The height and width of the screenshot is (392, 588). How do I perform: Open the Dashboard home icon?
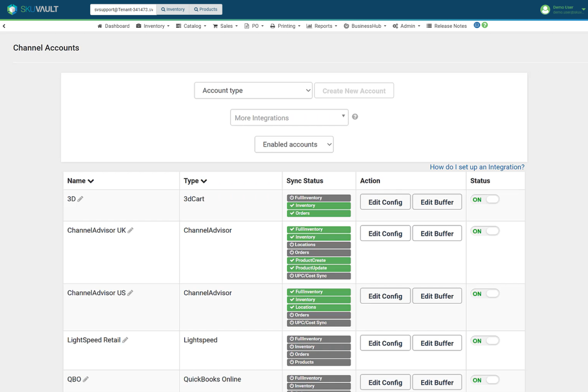pos(101,26)
